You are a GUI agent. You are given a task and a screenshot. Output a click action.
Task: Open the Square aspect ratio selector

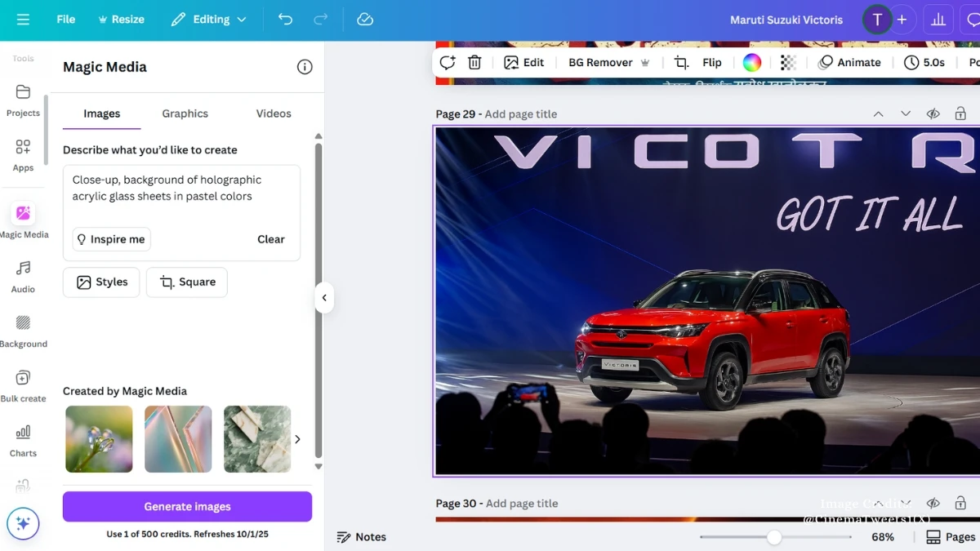point(187,282)
